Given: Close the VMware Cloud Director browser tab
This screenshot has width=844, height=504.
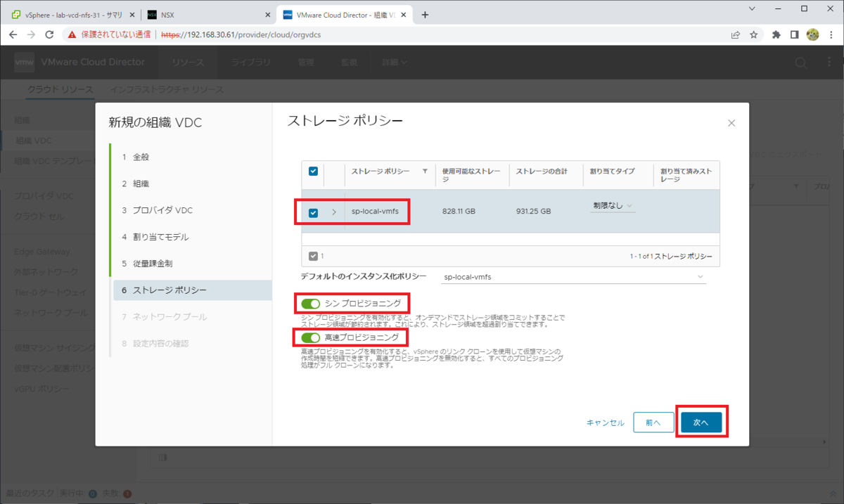Looking at the screenshot, I should 404,14.
